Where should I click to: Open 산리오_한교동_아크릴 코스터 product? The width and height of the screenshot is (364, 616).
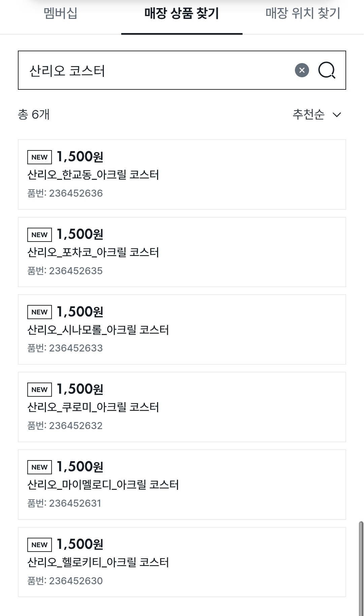coord(93,175)
